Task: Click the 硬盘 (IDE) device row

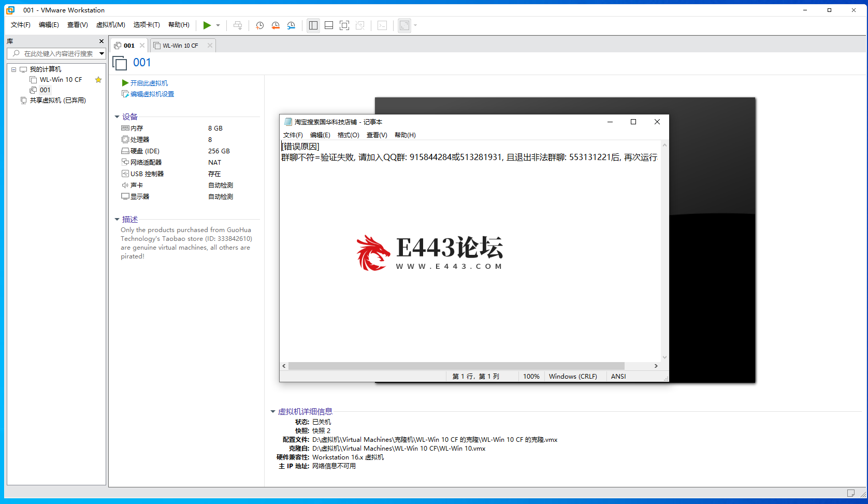Action: point(189,151)
